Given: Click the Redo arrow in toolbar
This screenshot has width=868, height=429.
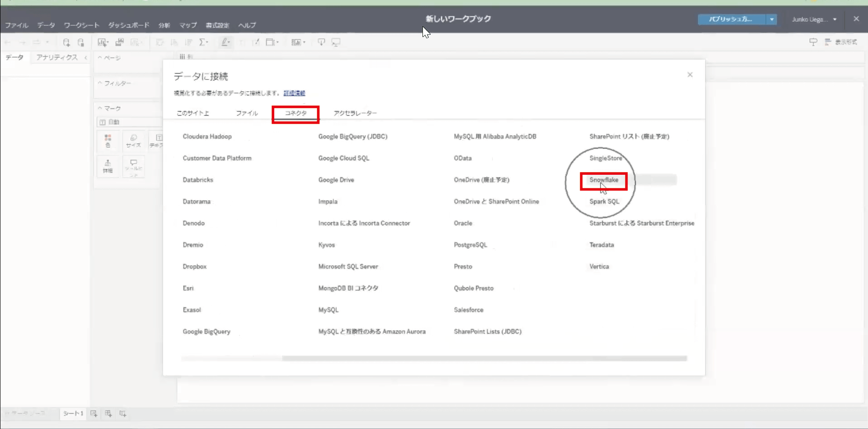Looking at the screenshot, I should (22, 42).
